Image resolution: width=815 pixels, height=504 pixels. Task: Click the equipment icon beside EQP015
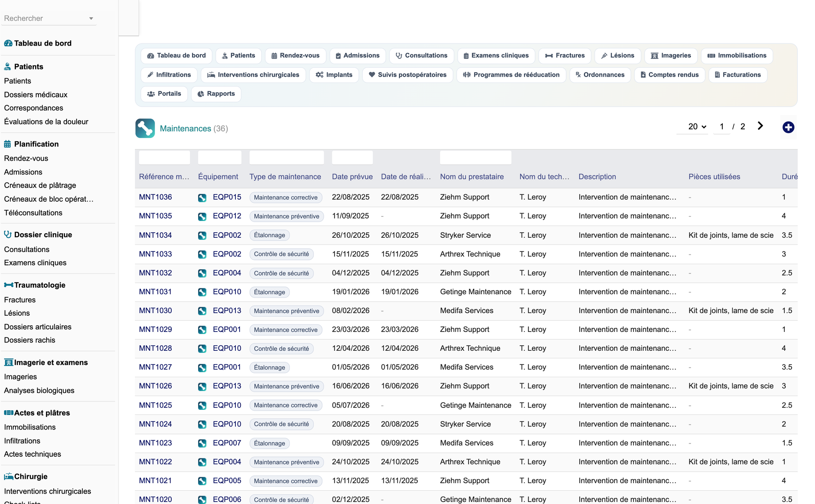pos(202,198)
